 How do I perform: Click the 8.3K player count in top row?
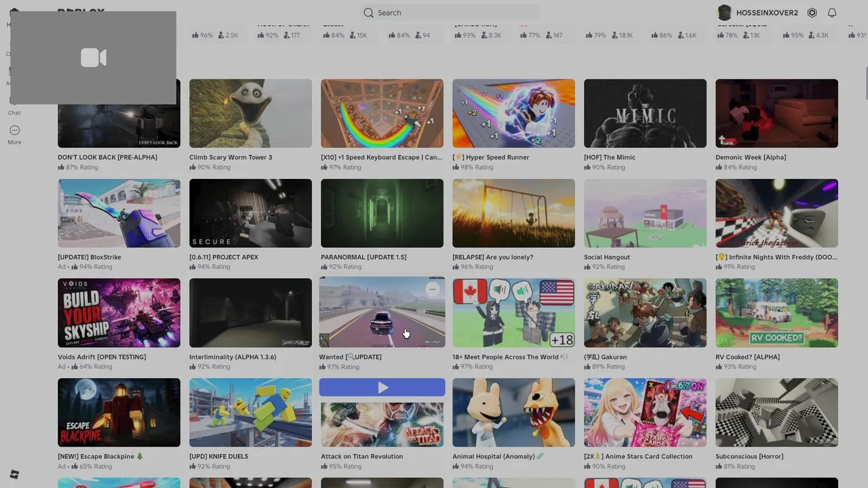[x=491, y=35]
